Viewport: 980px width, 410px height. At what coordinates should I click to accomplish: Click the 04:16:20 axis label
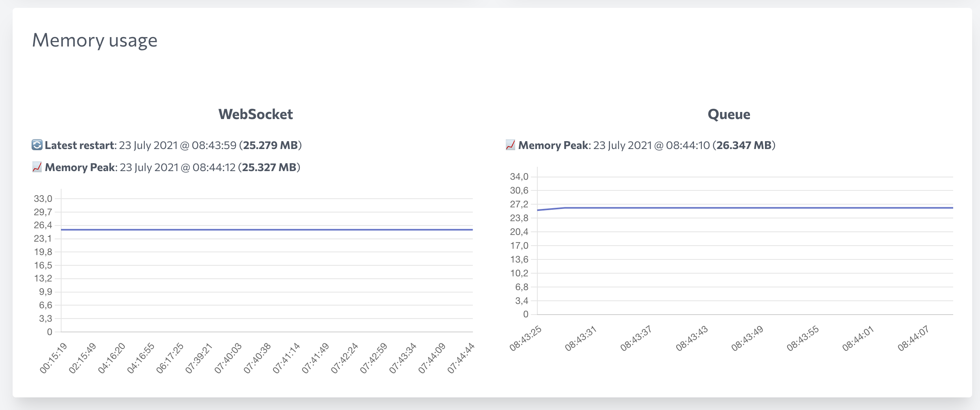pos(112,358)
